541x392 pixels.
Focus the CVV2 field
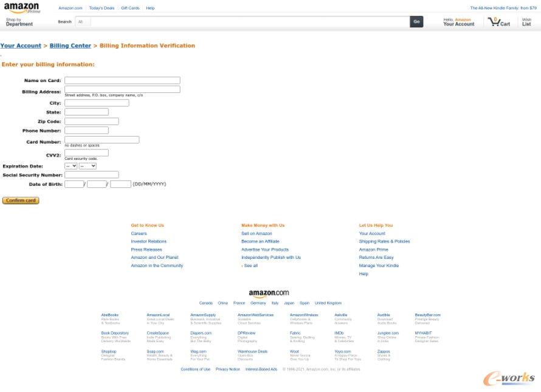click(x=86, y=153)
